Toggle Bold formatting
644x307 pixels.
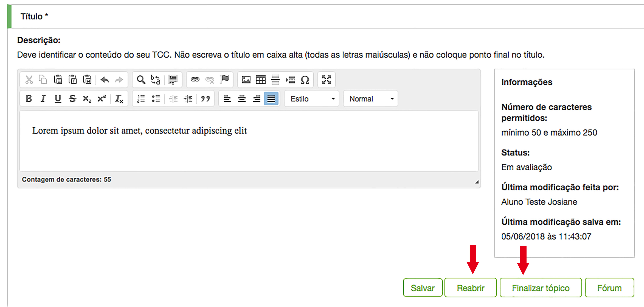[29, 99]
